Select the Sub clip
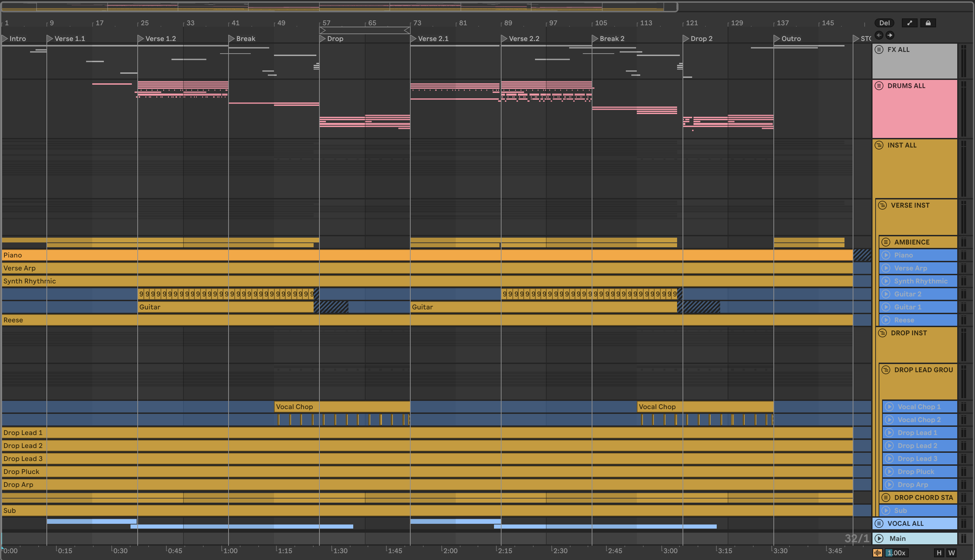 pos(427,510)
